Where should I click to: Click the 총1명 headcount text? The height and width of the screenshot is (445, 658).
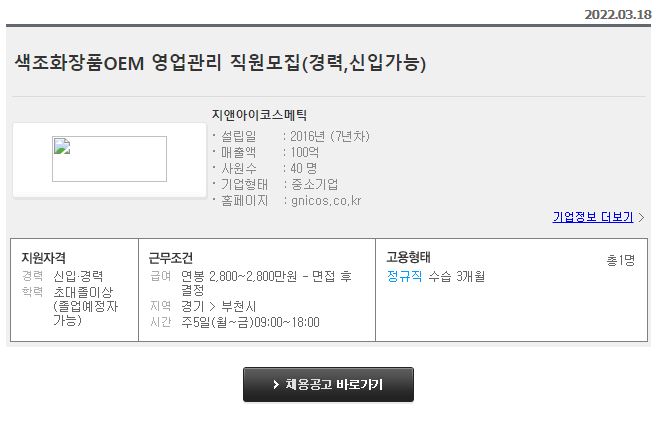coord(621,260)
